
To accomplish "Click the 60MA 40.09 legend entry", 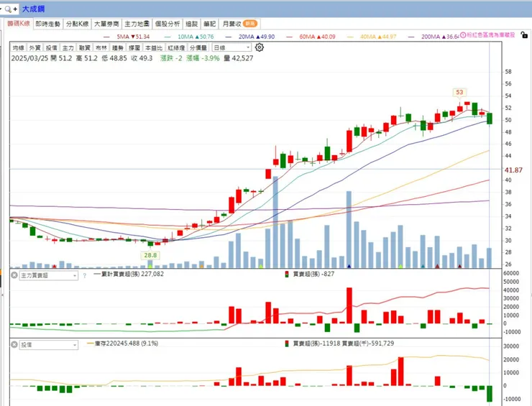I will click(311, 37).
